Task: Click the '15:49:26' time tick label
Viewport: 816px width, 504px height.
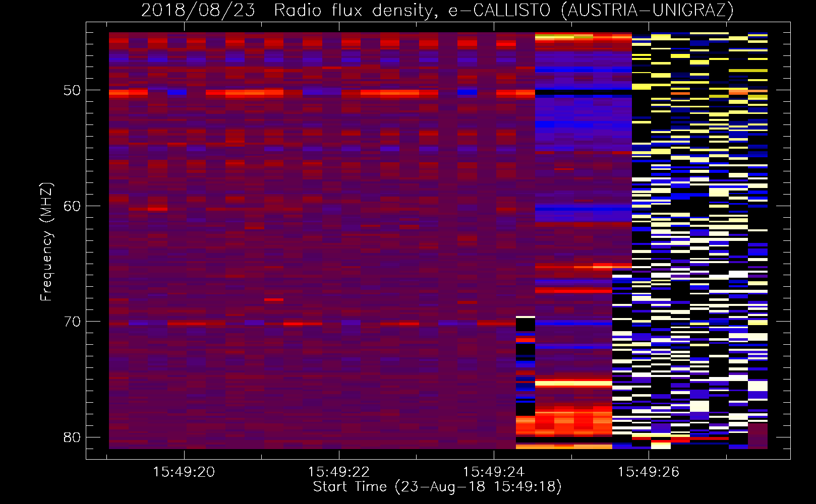Action: (649, 472)
